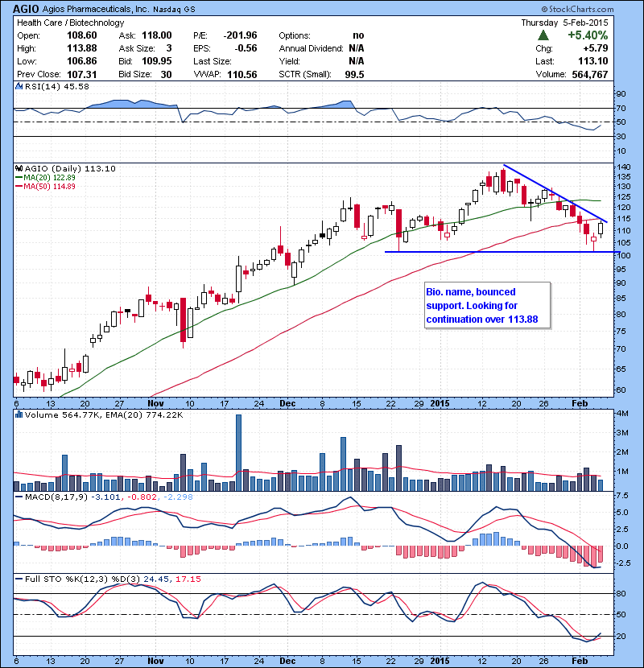Click the Bid Size value 30

click(x=166, y=74)
